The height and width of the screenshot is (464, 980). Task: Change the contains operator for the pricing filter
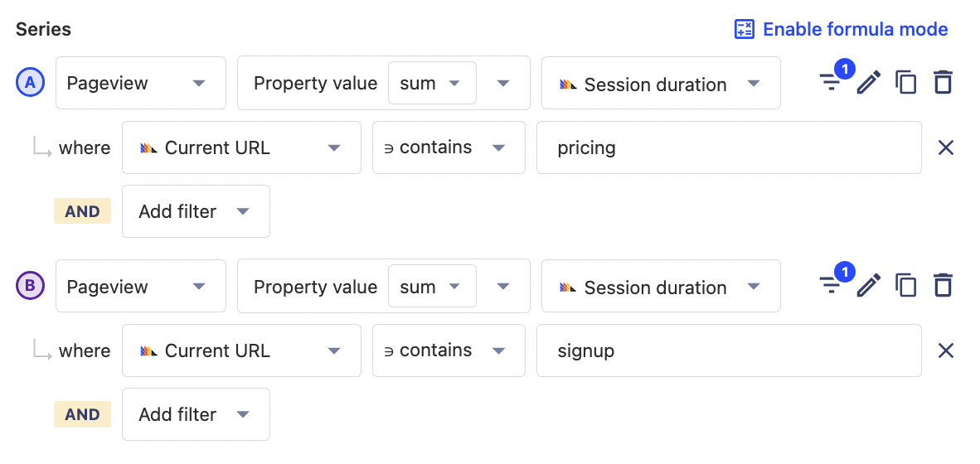[x=448, y=147]
